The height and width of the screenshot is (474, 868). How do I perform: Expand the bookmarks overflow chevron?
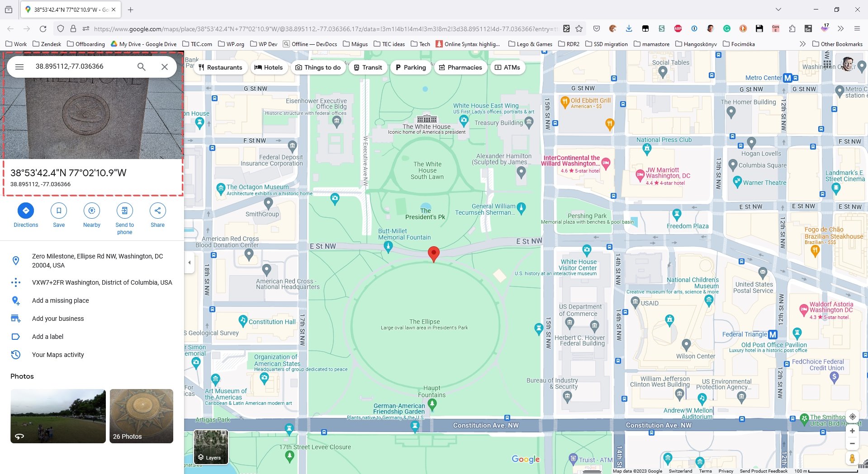(x=802, y=44)
